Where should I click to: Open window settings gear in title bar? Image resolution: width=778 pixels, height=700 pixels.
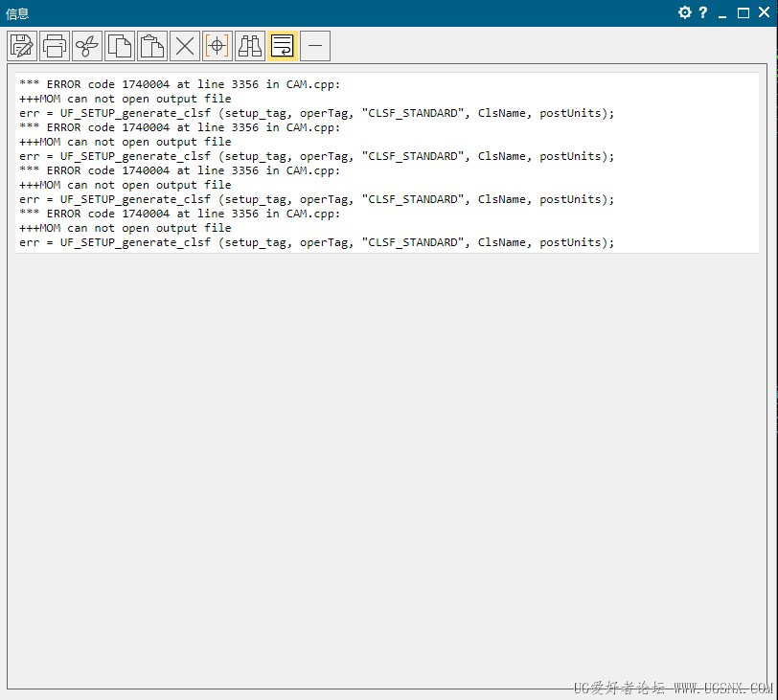(685, 12)
